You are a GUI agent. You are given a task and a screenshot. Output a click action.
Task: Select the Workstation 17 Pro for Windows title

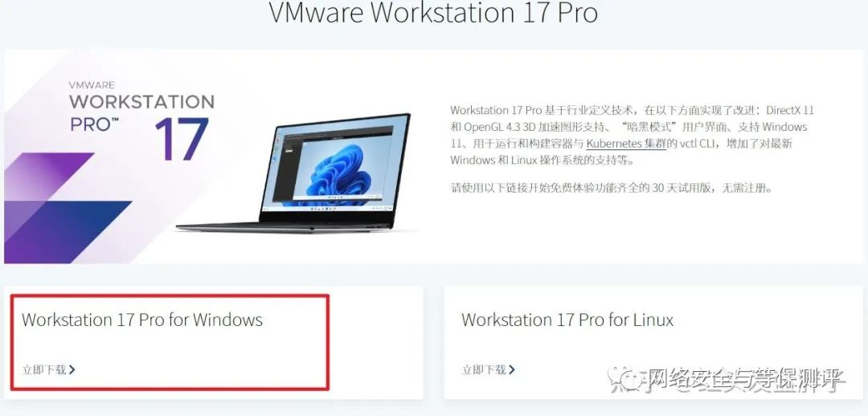[141, 320]
